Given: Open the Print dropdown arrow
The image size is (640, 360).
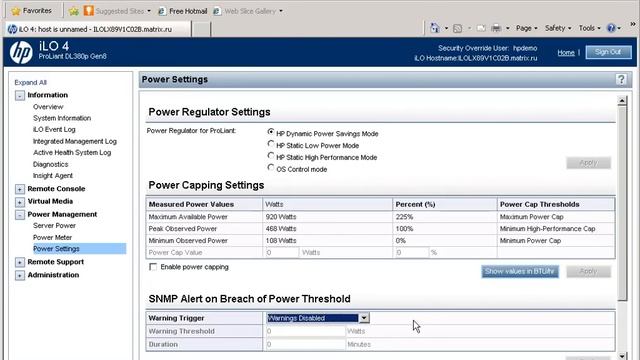Looking at the screenshot, I should click(508, 29).
